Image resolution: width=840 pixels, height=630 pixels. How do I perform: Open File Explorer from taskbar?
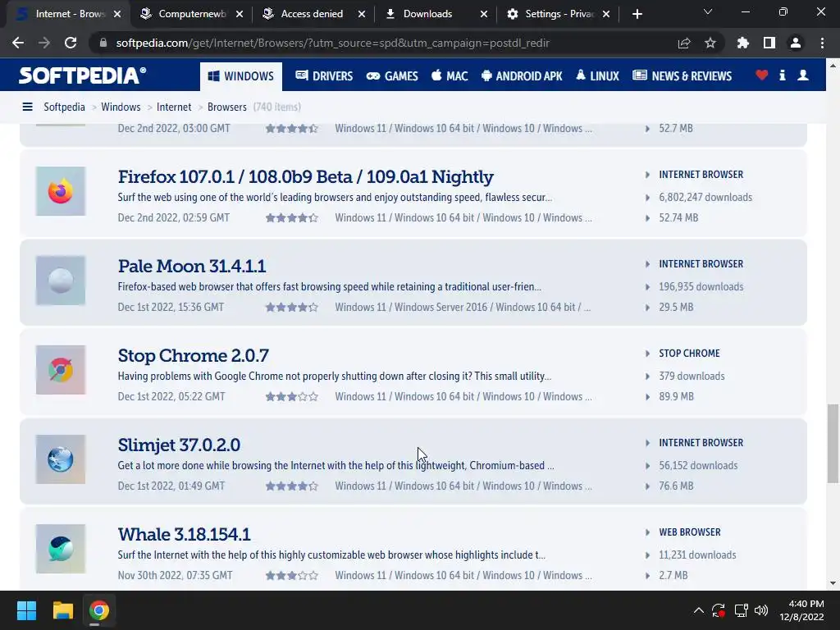point(62,610)
